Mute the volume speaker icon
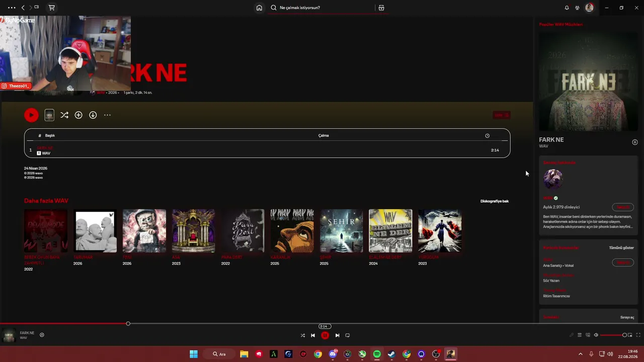The height and width of the screenshot is (362, 644). coord(596,335)
